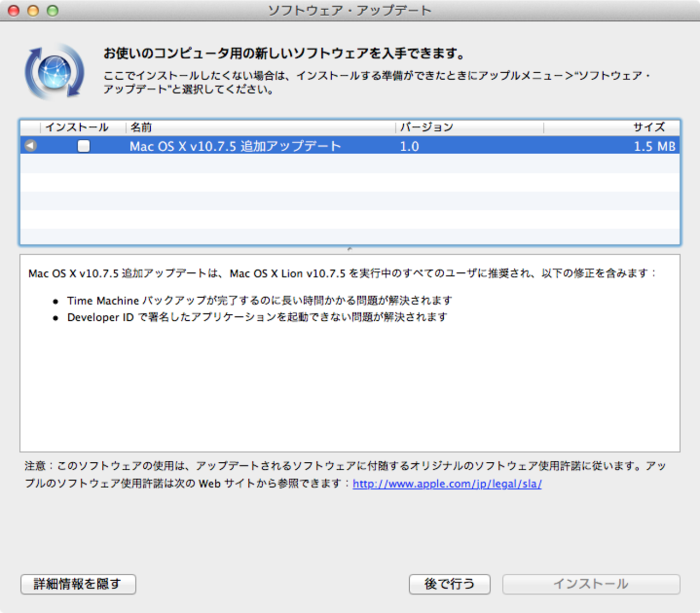Click the インストール button at bottom right

(x=591, y=584)
